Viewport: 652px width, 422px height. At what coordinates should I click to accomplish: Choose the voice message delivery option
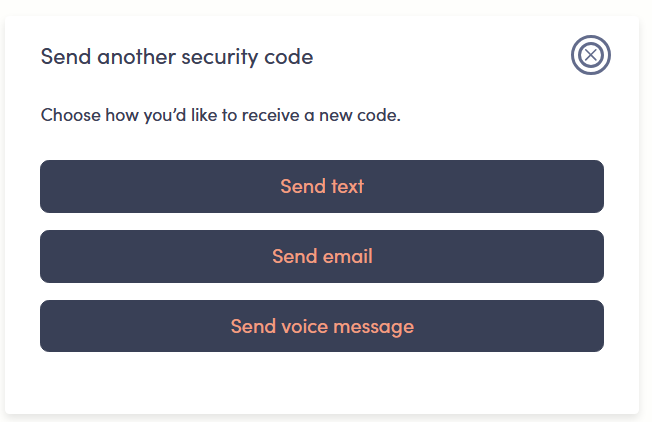pos(322,326)
